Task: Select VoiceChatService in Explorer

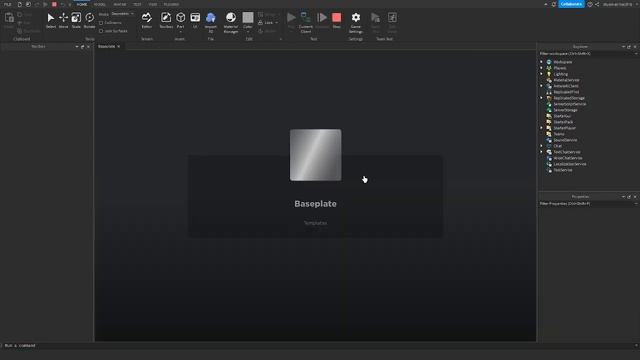Action: [568, 158]
